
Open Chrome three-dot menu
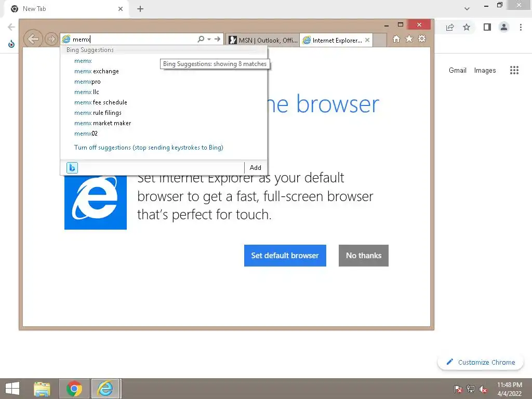coord(521,27)
